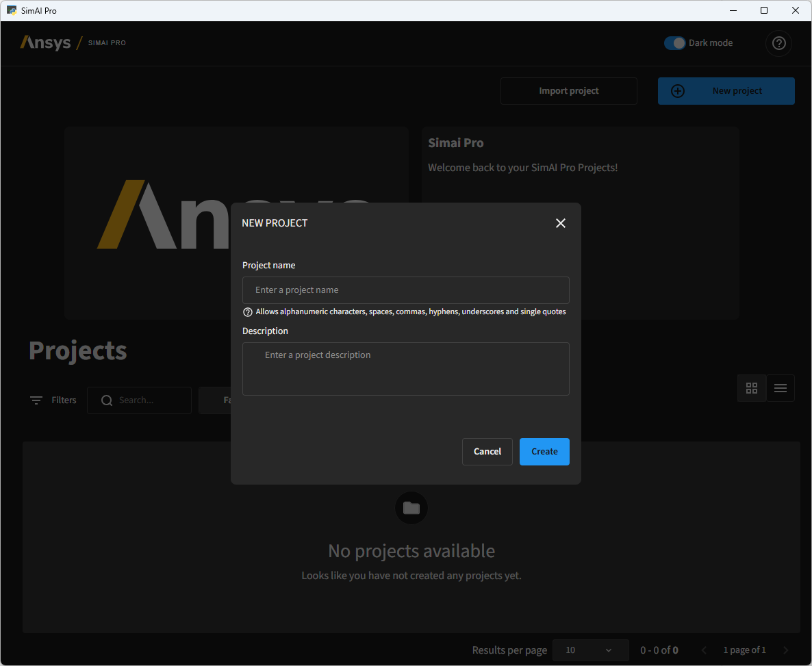
Task: Open the Results per page dropdown
Action: [x=590, y=650]
